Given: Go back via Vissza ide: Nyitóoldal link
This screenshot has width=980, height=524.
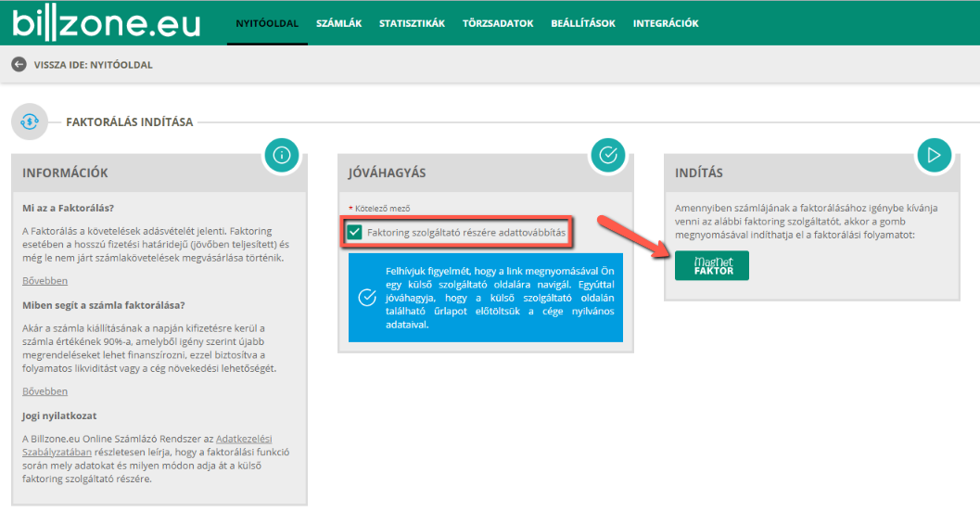Looking at the screenshot, I should (93, 65).
